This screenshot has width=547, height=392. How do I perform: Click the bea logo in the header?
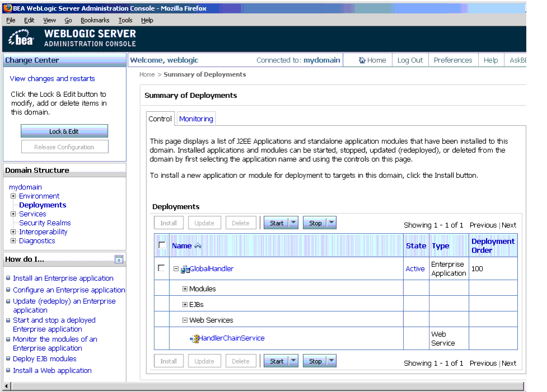tap(21, 38)
